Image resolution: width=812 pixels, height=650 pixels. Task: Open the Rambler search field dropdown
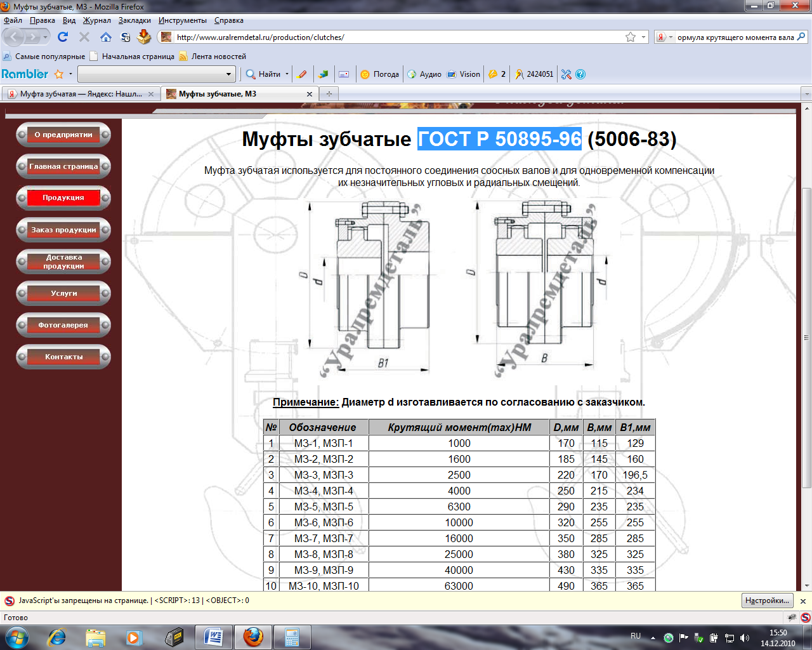coord(229,74)
